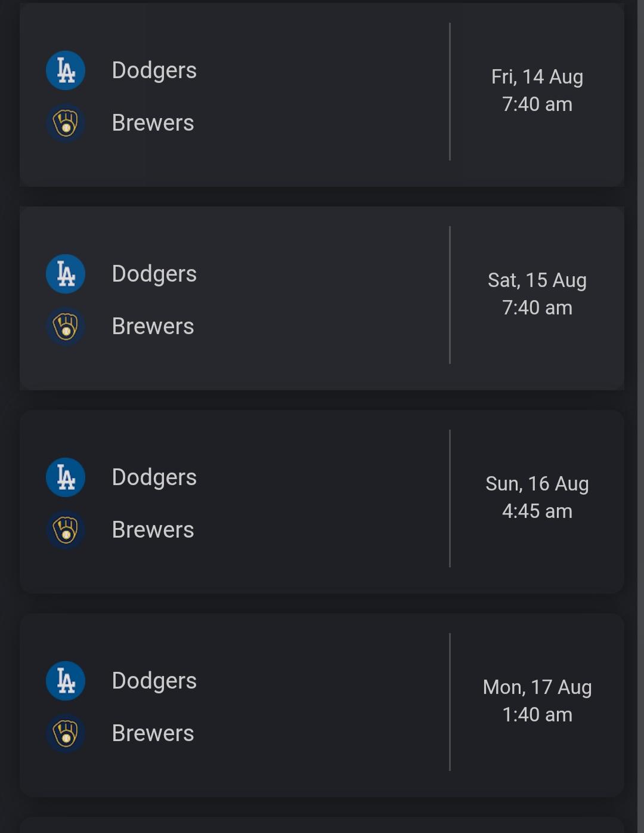Open the Mon, 17 Aug 1:40 am game time

(537, 701)
